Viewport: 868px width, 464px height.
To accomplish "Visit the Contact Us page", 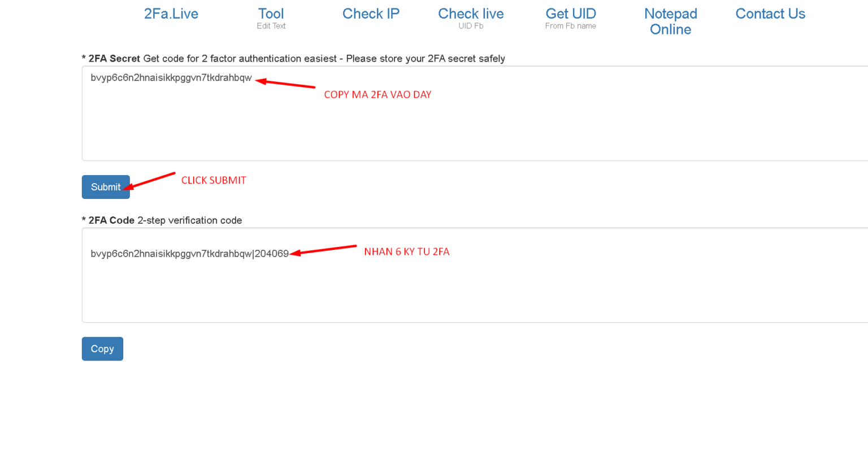I will (770, 14).
